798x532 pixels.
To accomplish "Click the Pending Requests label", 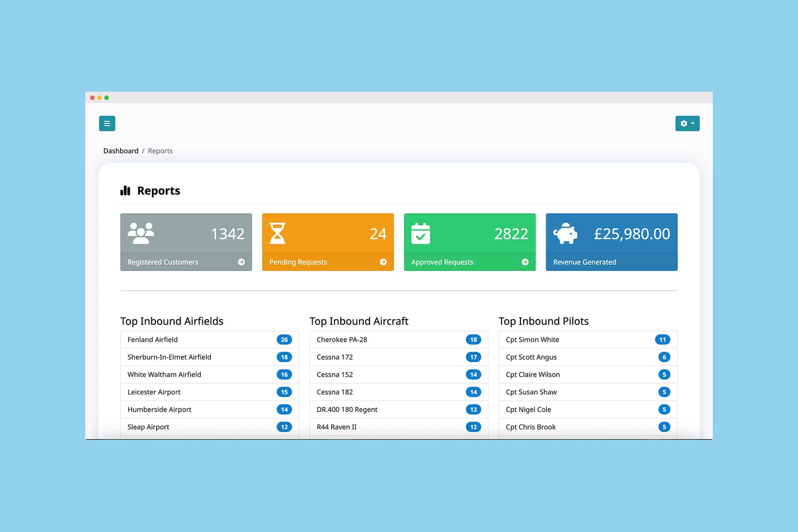I will [x=298, y=262].
